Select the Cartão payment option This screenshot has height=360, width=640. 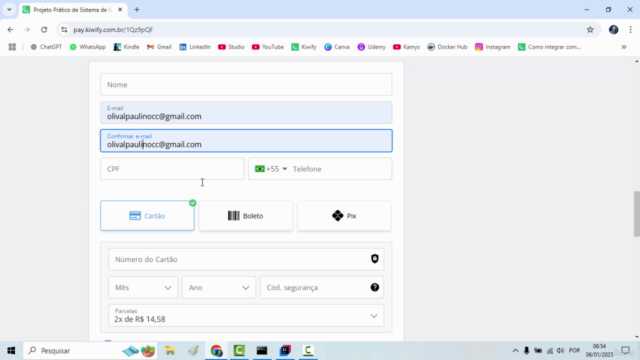point(147,216)
